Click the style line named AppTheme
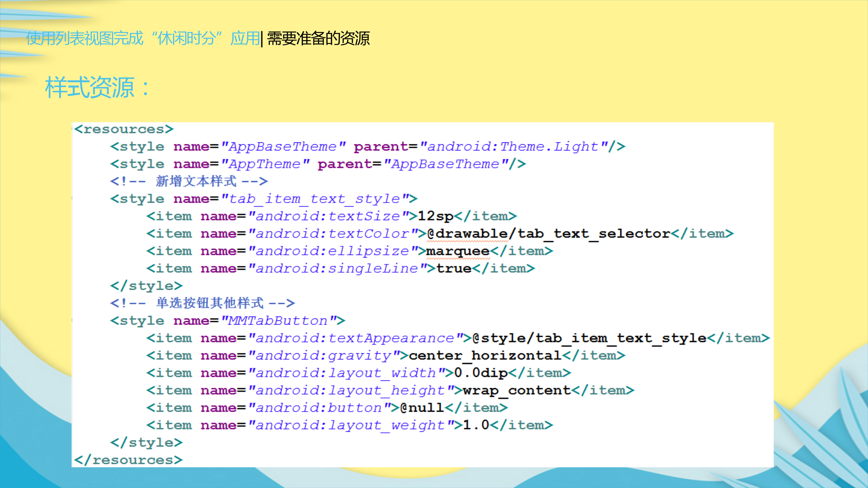Image resolution: width=868 pixels, height=488 pixels. (318, 164)
